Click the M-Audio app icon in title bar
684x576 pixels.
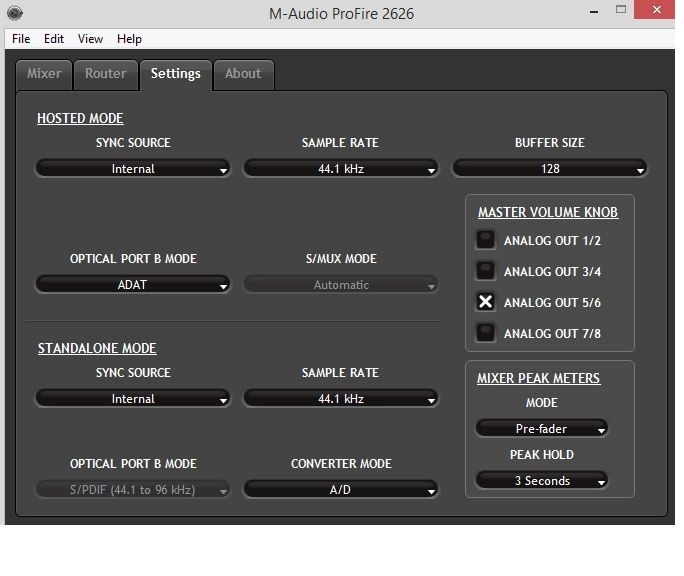click(15, 13)
